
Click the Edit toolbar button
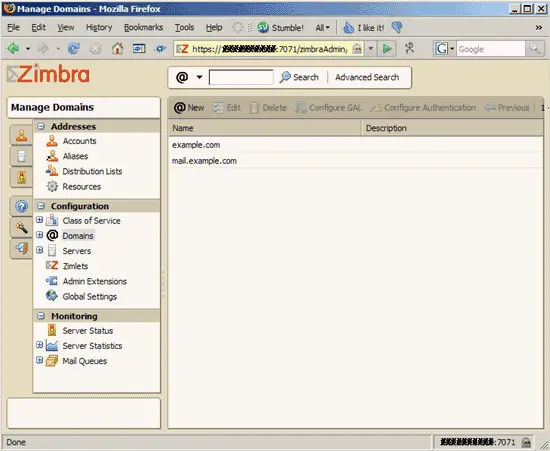pyautogui.click(x=226, y=108)
